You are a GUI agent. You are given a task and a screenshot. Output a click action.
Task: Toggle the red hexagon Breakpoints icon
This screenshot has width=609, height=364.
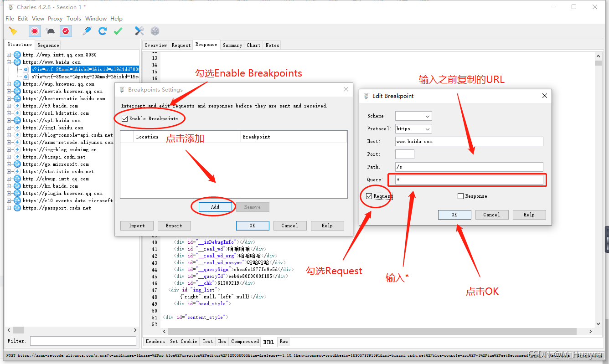[x=66, y=31]
